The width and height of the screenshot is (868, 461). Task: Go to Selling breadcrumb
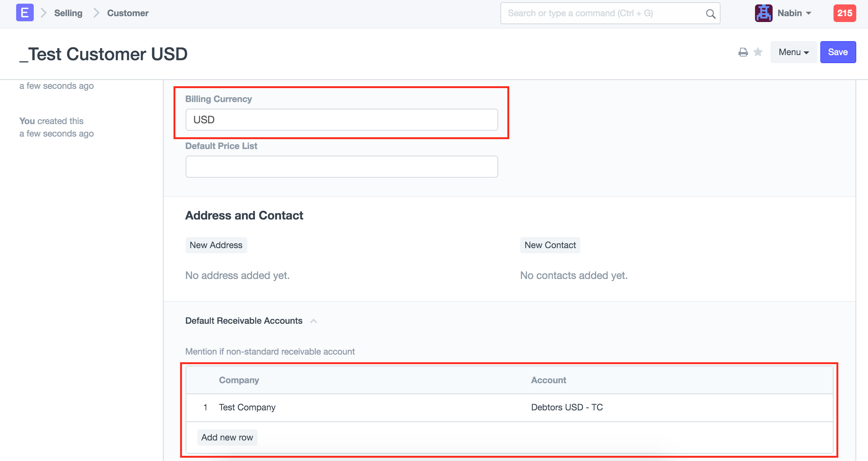click(68, 13)
